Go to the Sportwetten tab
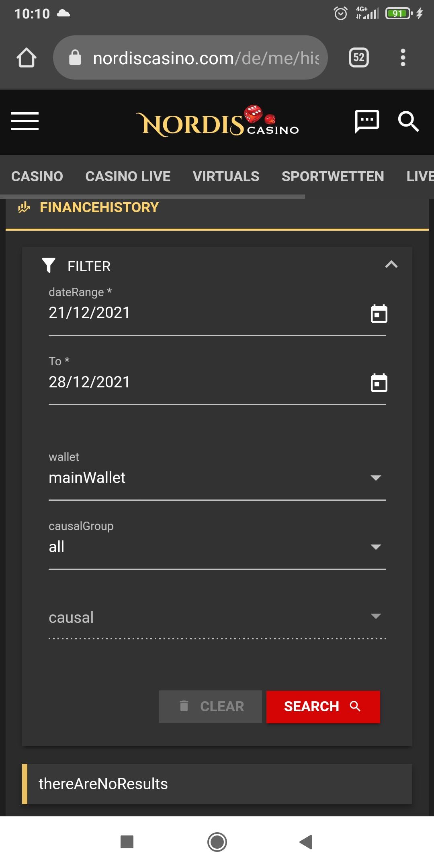Screen dimensions: 434x868 (x=333, y=176)
